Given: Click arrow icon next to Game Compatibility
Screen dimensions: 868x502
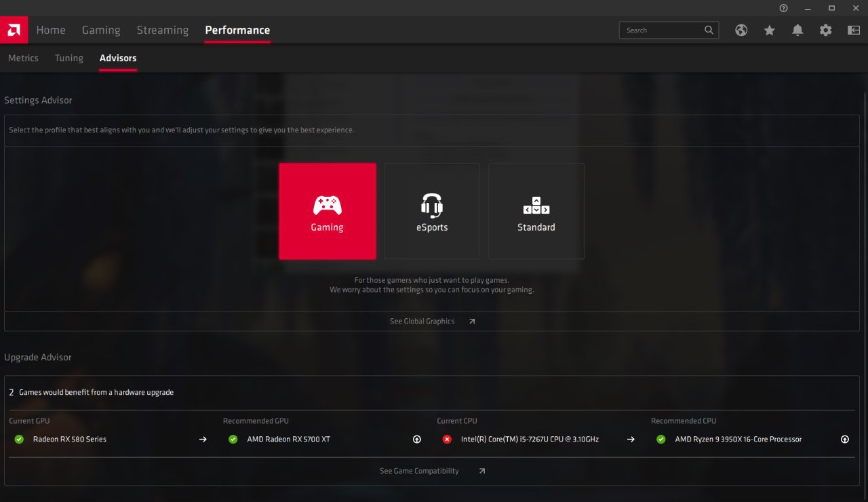Looking at the screenshot, I should click(x=481, y=471).
